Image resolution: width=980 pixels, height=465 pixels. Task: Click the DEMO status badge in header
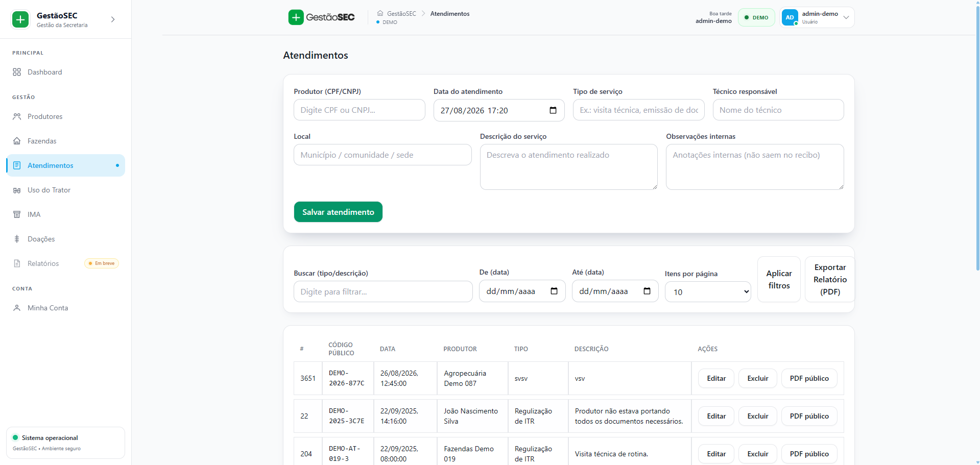756,17
